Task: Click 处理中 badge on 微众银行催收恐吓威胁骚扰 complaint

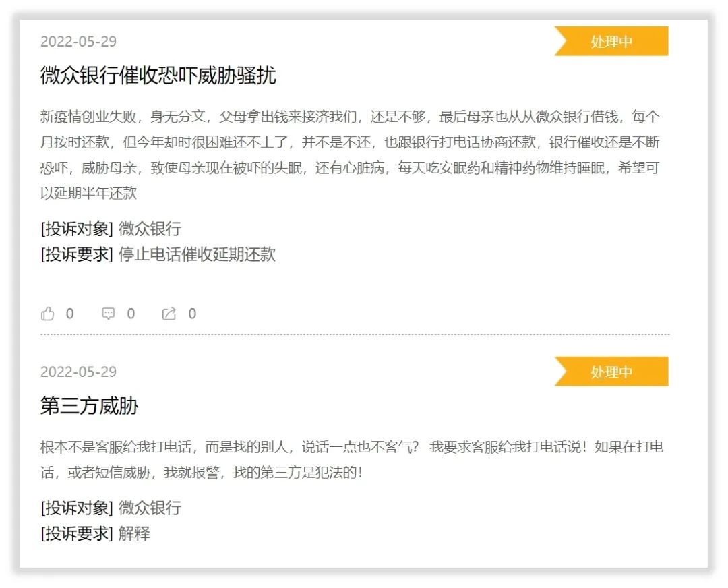Action: (611, 41)
